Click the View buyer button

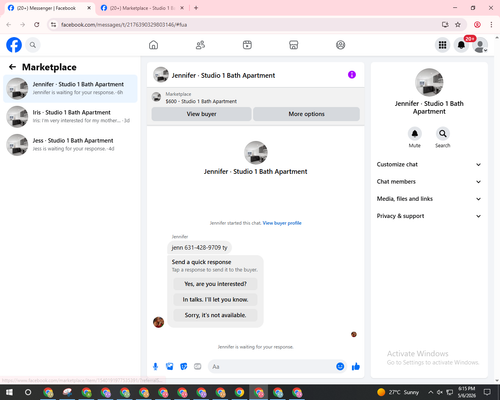(x=201, y=114)
